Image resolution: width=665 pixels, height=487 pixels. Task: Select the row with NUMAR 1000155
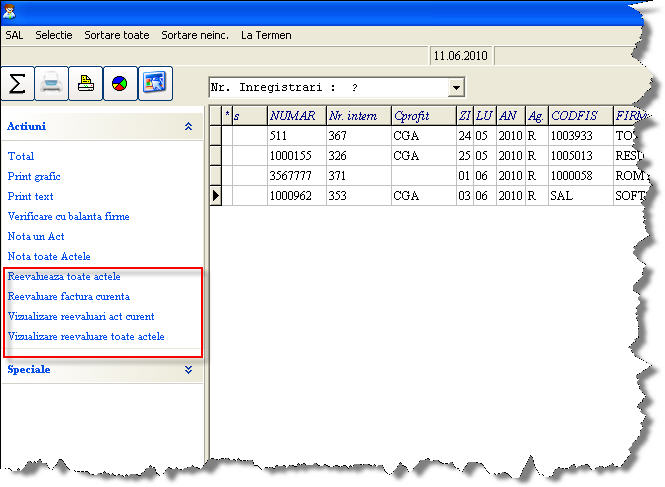pyautogui.click(x=297, y=156)
